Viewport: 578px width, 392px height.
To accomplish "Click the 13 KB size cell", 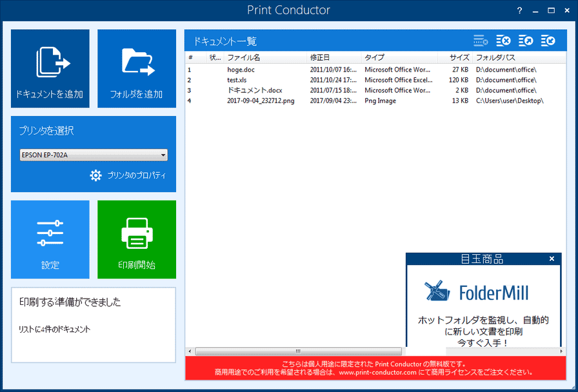I will click(460, 101).
